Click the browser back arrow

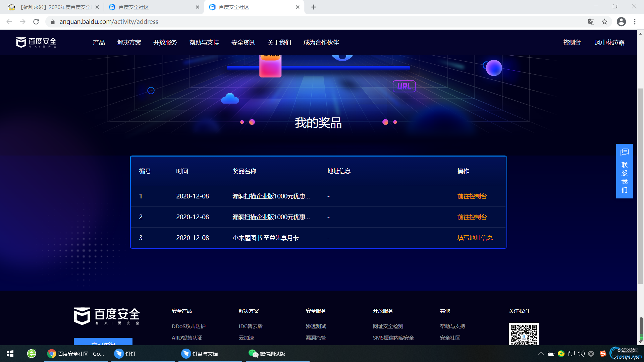[9, 22]
